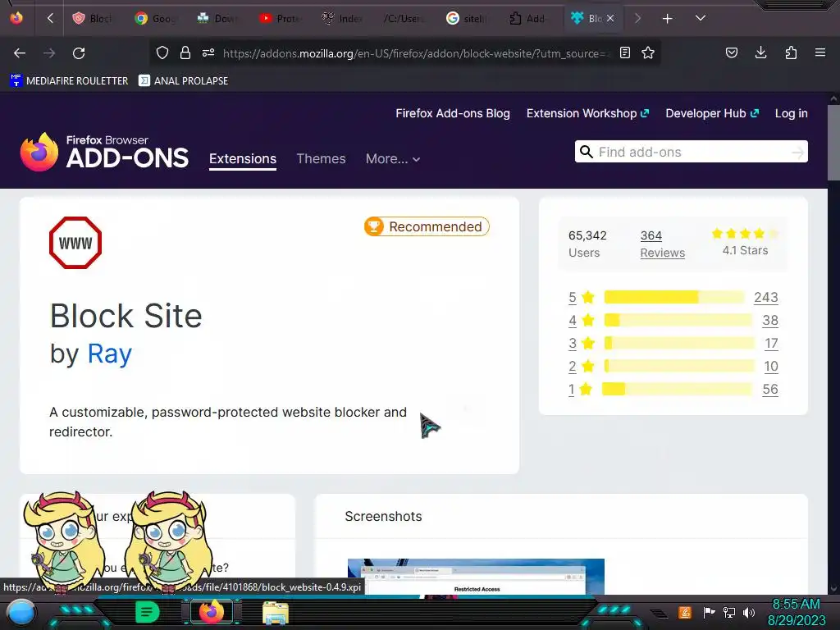
Task: Open the green notes app on taskbar
Action: pyautogui.click(x=148, y=612)
